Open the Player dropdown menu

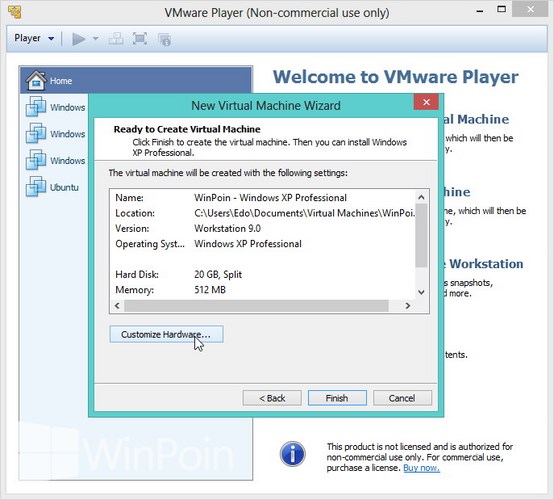[x=34, y=38]
